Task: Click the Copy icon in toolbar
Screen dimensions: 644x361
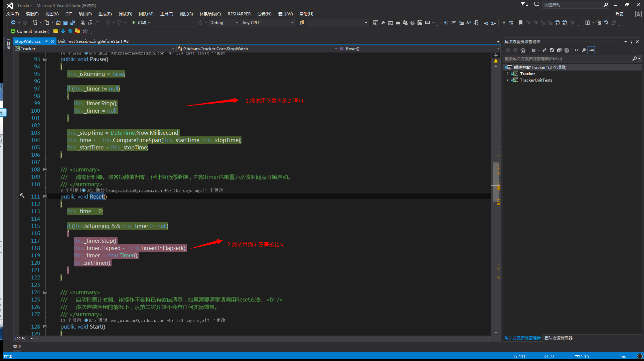Action: (90, 23)
